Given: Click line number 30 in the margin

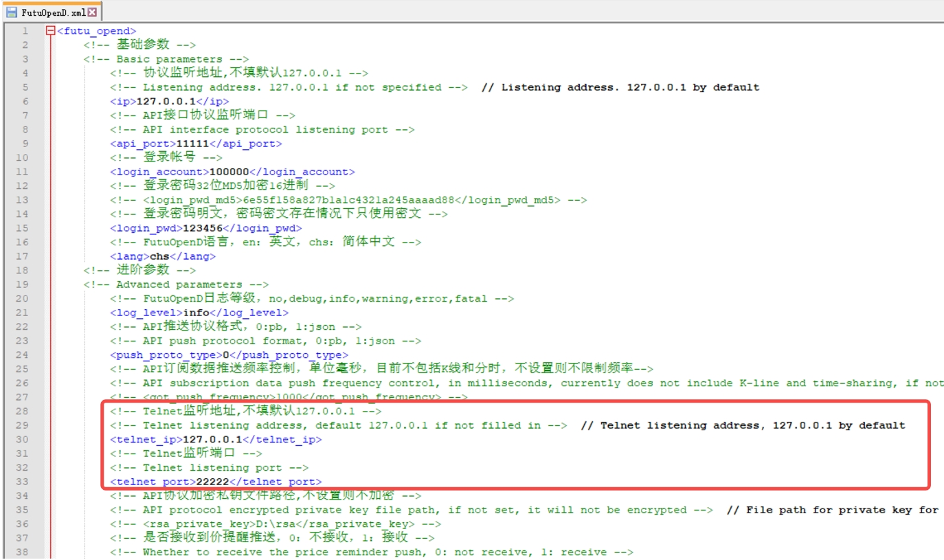Looking at the screenshot, I should [23, 439].
